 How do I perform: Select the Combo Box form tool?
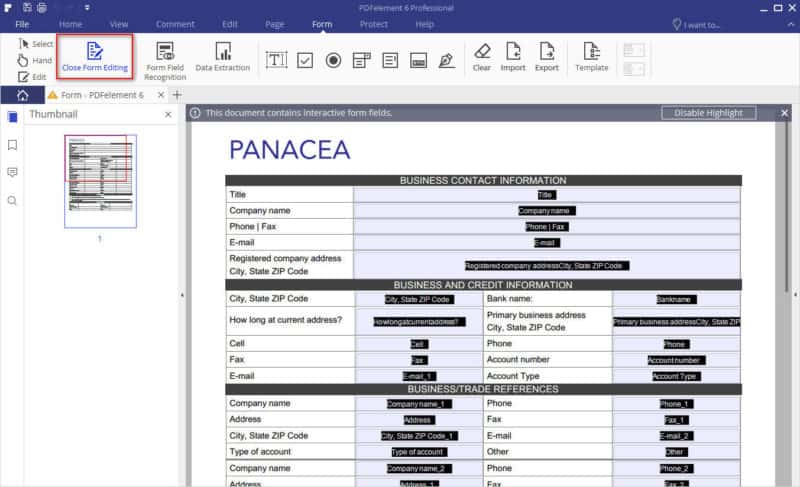point(362,60)
